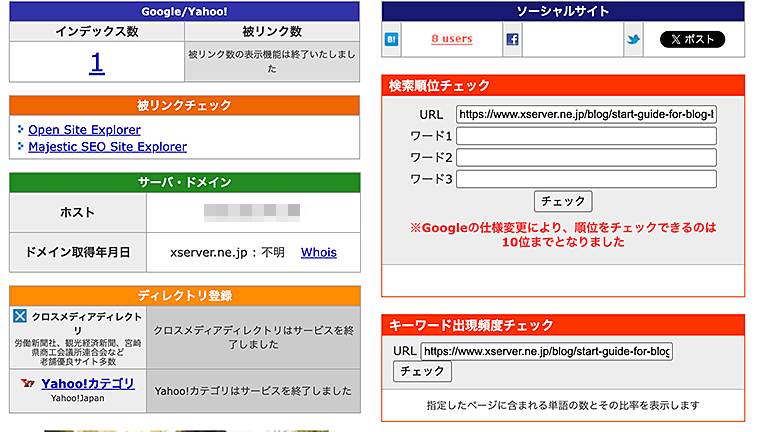
Task: Open the "8 users" Hatena link
Action: [x=452, y=39]
